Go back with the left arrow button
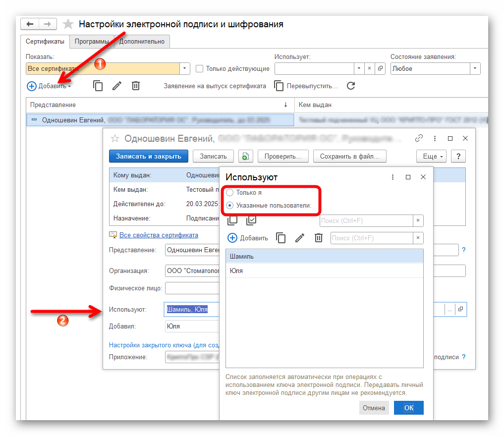 [30, 24]
